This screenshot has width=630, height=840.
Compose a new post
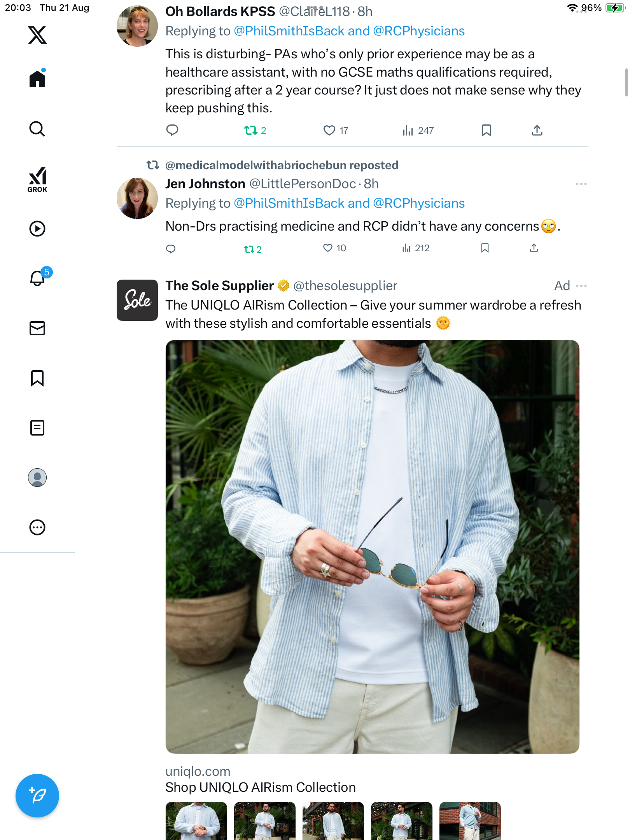[x=37, y=796]
